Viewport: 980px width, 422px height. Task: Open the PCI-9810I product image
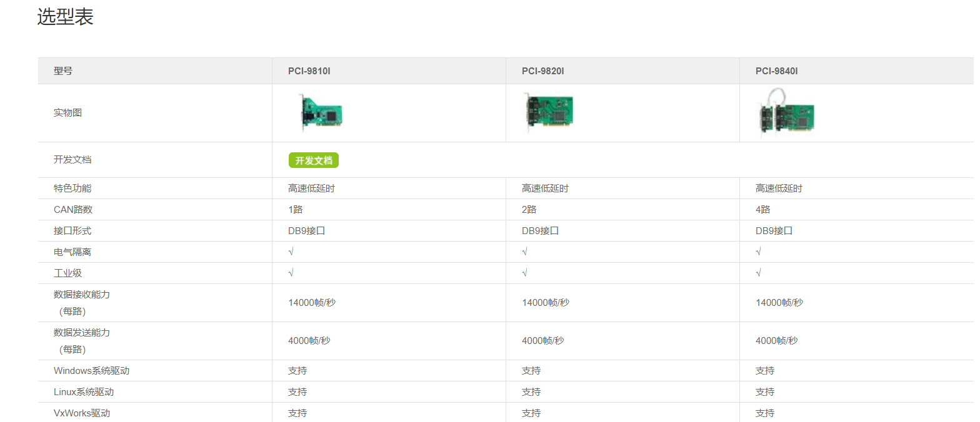tap(321, 112)
